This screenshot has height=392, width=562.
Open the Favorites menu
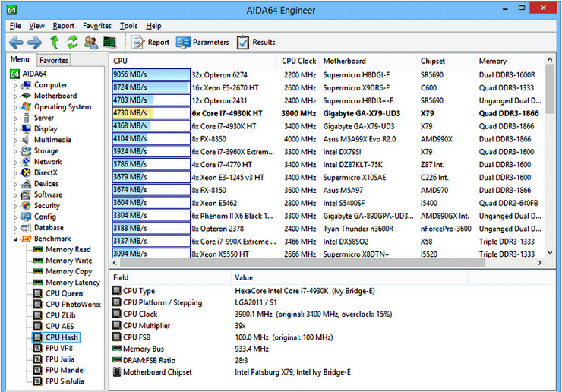[x=96, y=26]
